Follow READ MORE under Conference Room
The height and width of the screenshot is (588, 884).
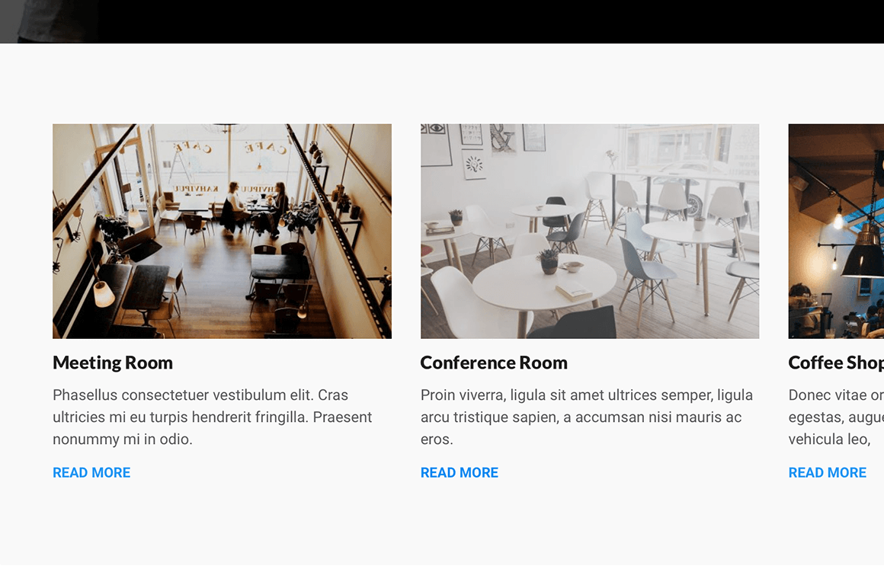[x=460, y=472]
